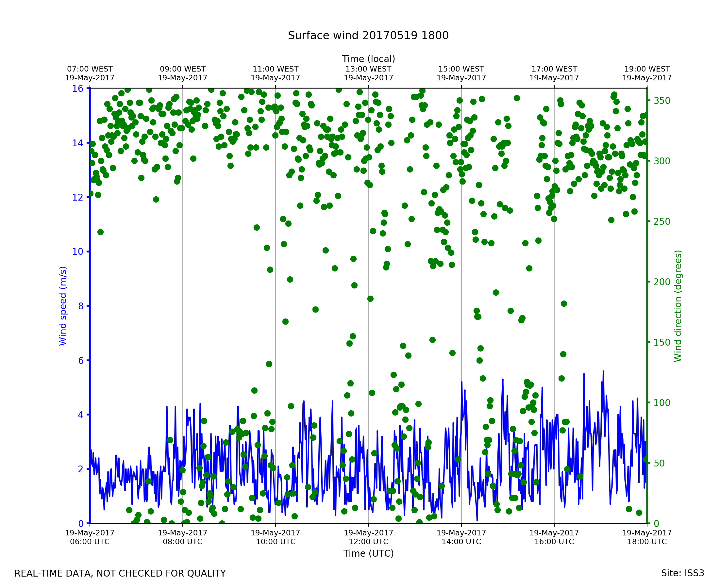The width and height of the screenshot is (719, 588).
Task: Click the '19:00 WEST' top tick label
Action: (647, 69)
